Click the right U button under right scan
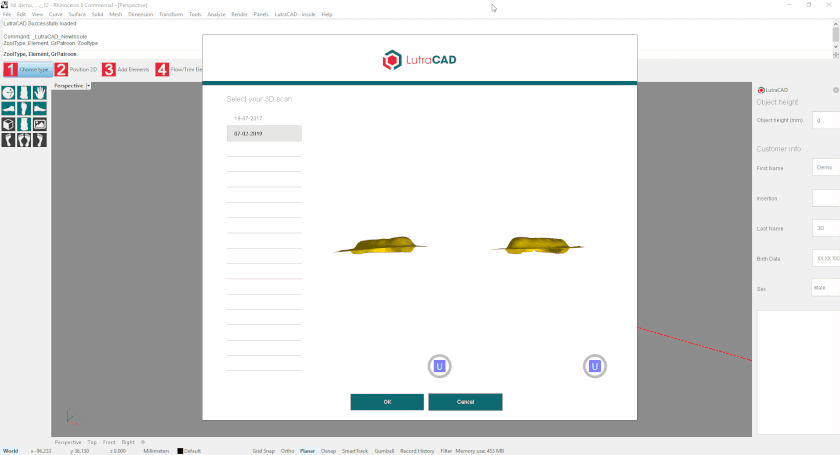Viewport: 840px width, 455px height. point(595,366)
